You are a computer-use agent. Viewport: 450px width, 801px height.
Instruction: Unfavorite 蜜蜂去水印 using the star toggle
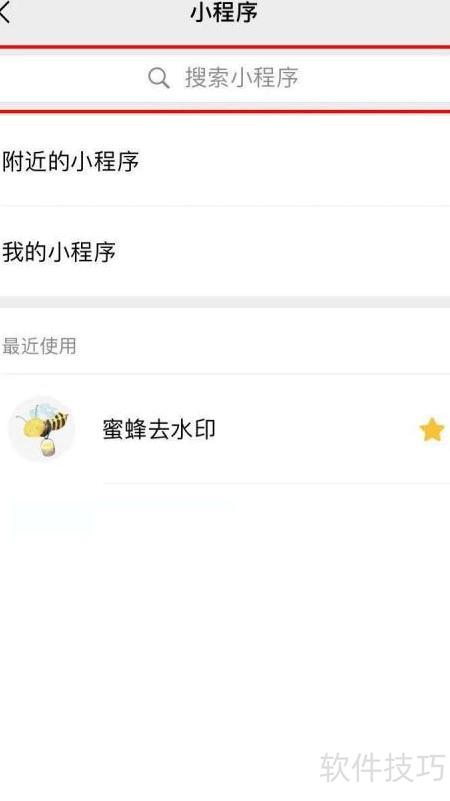click(x=432, y=429)
